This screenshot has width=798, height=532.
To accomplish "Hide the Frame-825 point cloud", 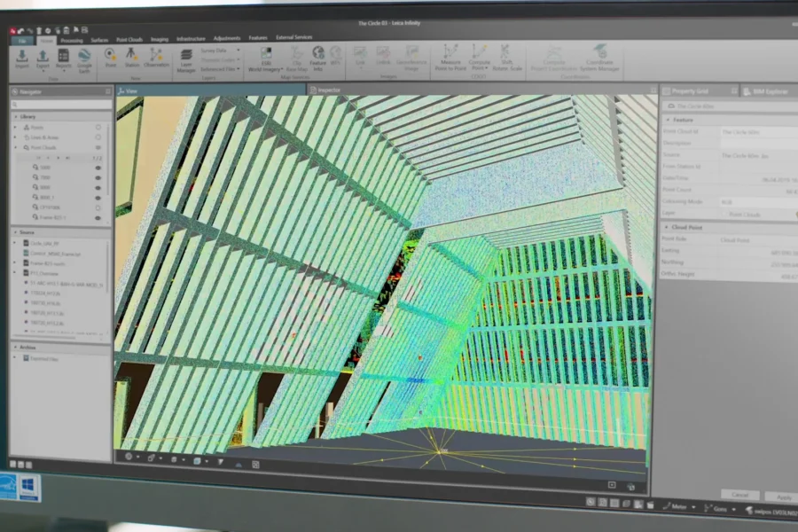I will (98, 218).
